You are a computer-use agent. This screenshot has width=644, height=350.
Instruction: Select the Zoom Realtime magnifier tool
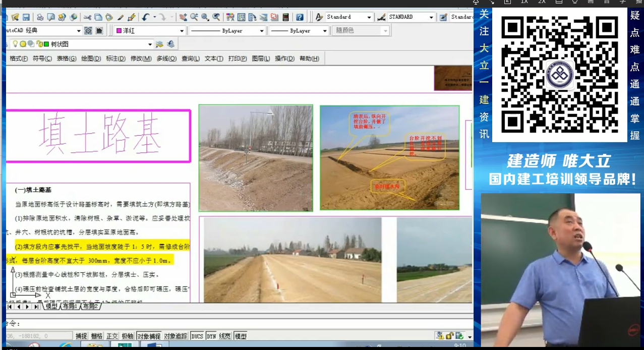pyautogui.click(x=194, y=17)
